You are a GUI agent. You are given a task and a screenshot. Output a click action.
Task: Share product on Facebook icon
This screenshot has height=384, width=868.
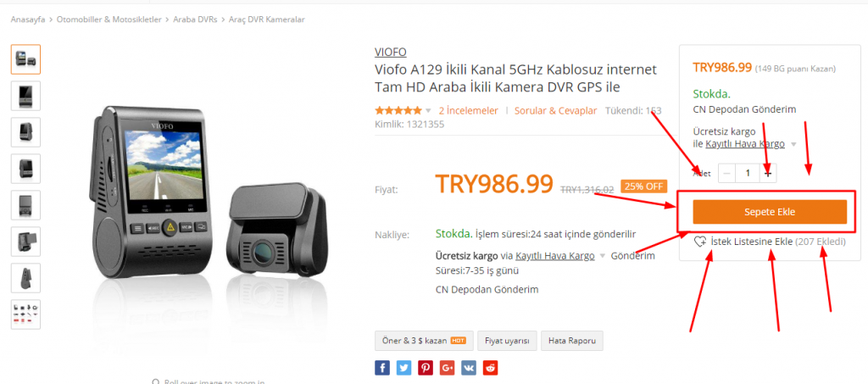coord(382,367)
